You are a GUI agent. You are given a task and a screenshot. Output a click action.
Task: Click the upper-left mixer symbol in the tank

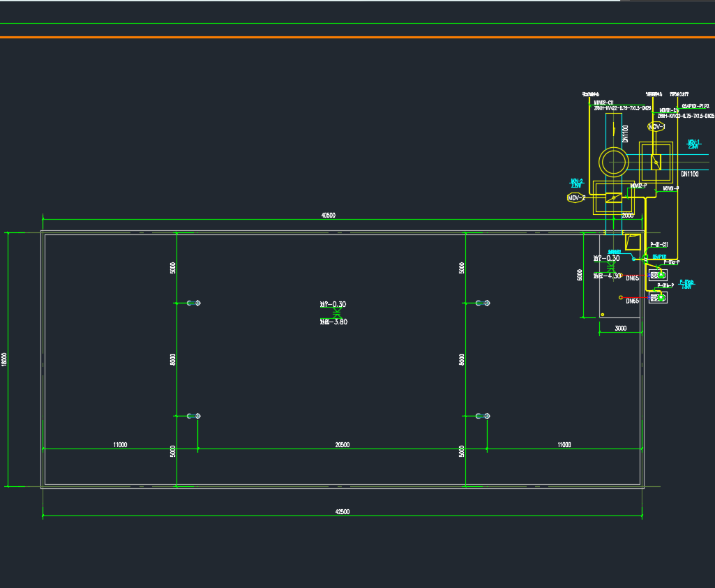[194, 303]
